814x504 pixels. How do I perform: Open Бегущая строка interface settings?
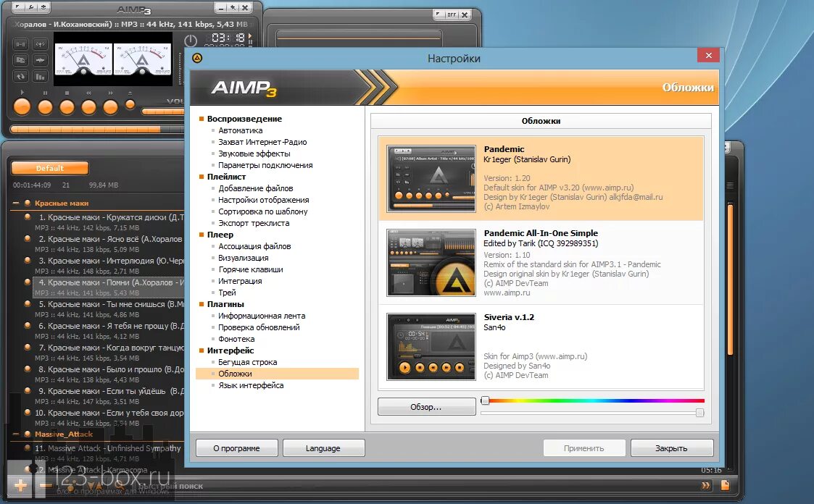248,362
